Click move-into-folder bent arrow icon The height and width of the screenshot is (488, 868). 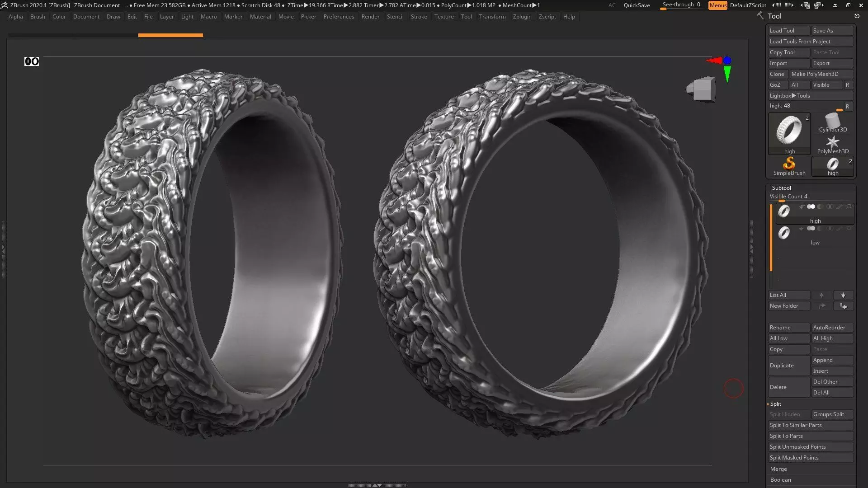tap(844, 306)
